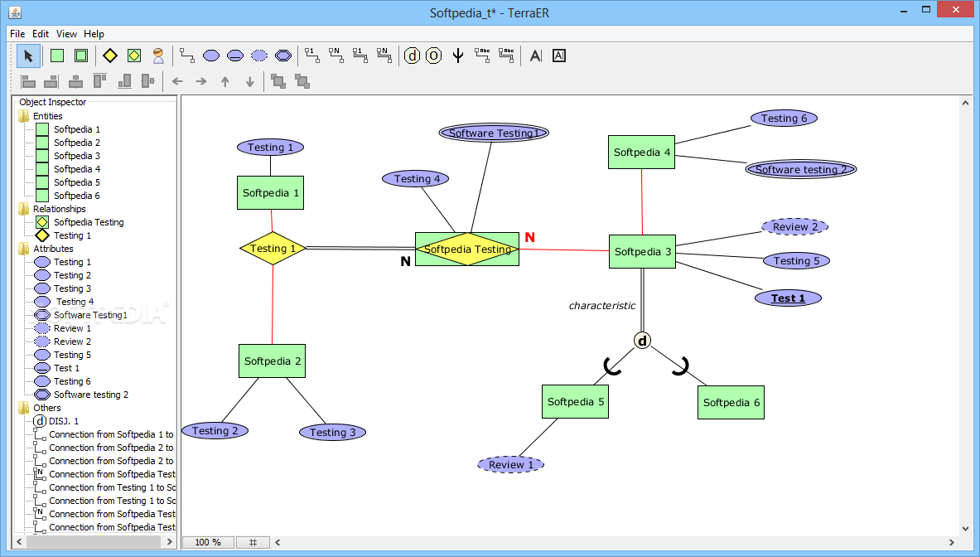Click the Softpedia Testing associative entity on canvas
Viewport: 980px width, 557px height.
467,249
